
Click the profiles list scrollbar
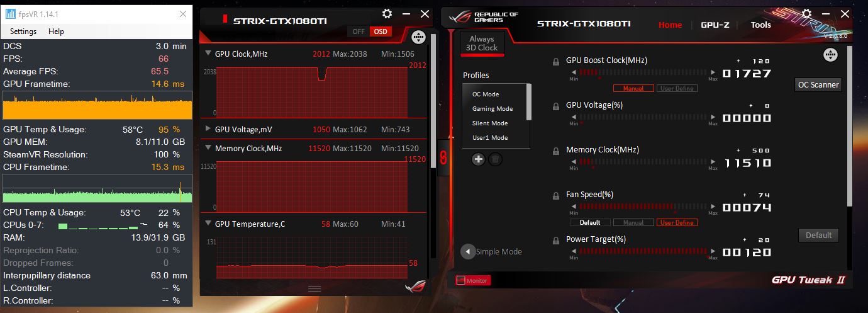[529, 102]
